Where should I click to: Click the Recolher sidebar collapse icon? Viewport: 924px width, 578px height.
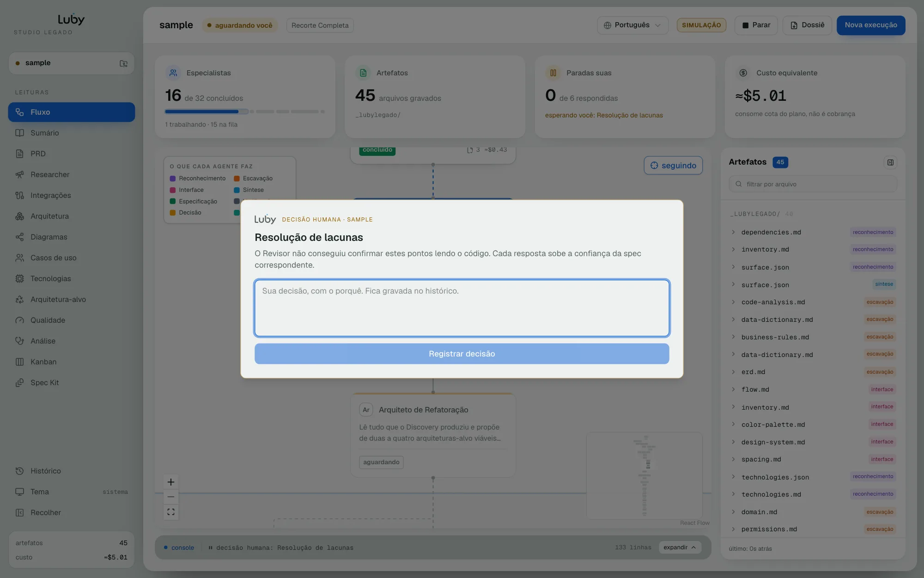pos(19,512)
